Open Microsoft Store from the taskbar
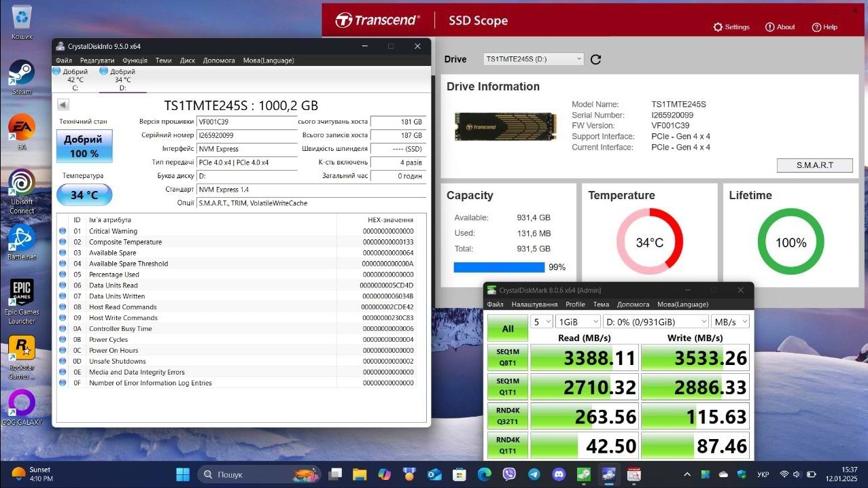 coord(459,474)
